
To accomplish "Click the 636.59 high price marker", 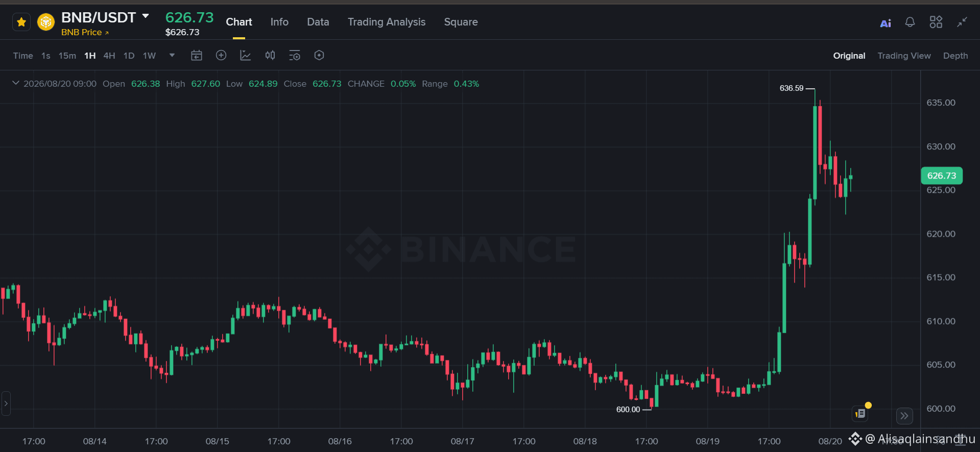I will point(791,88).
